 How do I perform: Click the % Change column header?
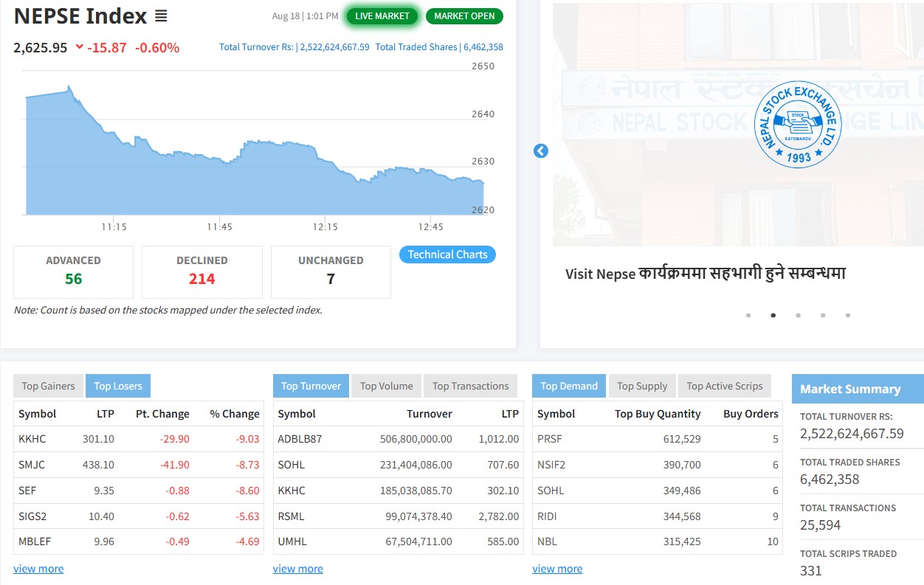coord(235,414)
